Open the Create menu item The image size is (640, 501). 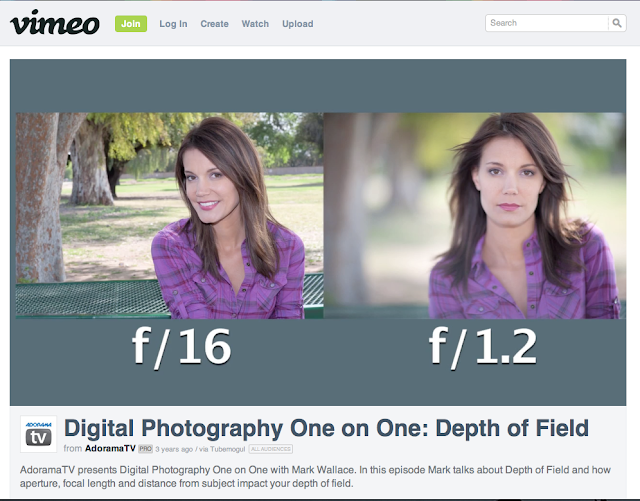[214, 24]
